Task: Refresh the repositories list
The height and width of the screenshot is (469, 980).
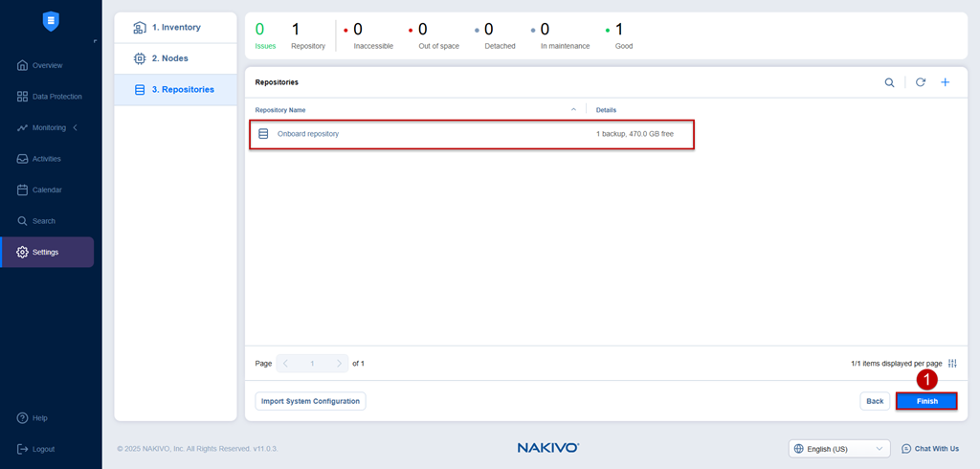Action: point(920,82)
